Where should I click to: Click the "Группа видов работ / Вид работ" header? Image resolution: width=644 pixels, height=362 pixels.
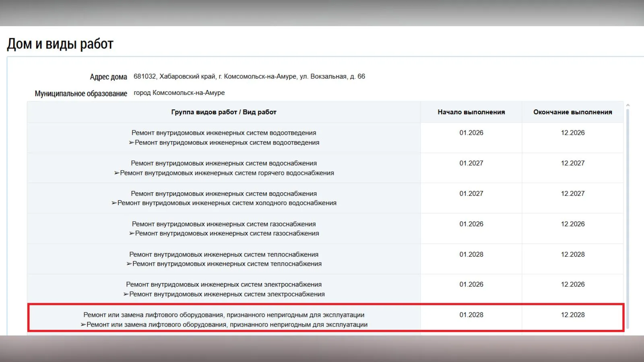click(x=224, y=112)
